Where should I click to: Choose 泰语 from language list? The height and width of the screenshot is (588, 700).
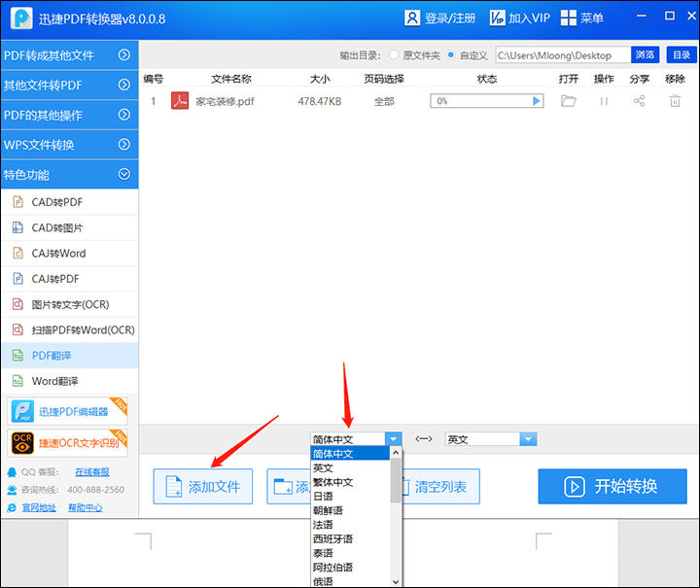(350, 553)
